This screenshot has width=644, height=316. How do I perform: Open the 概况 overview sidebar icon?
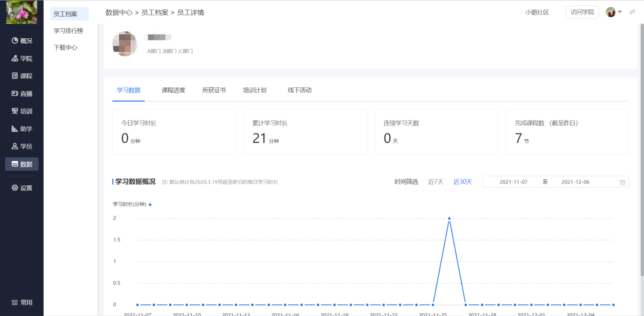pos(22,41)
